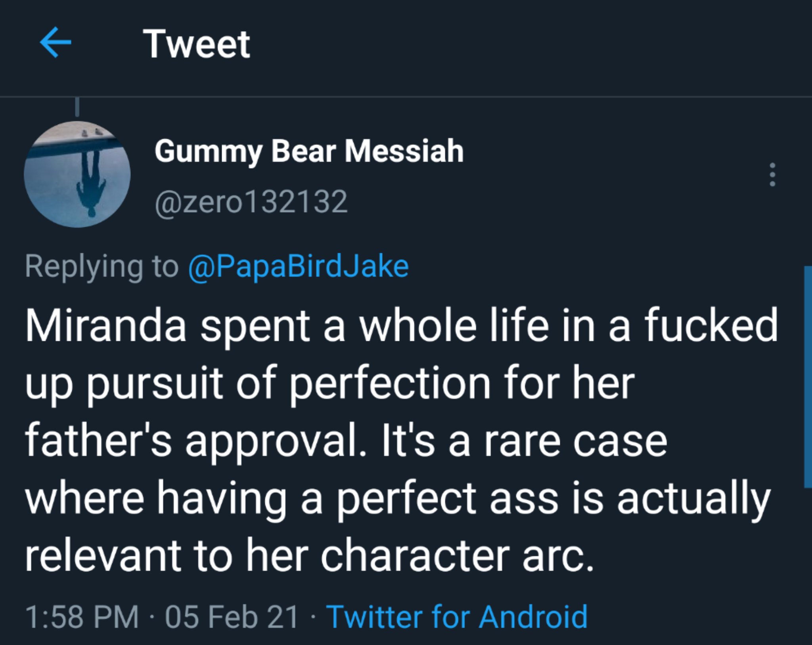Click the Twitter for Android source link
The height and width of the screenshot is (645, 812).
click(x=457, y=617)
